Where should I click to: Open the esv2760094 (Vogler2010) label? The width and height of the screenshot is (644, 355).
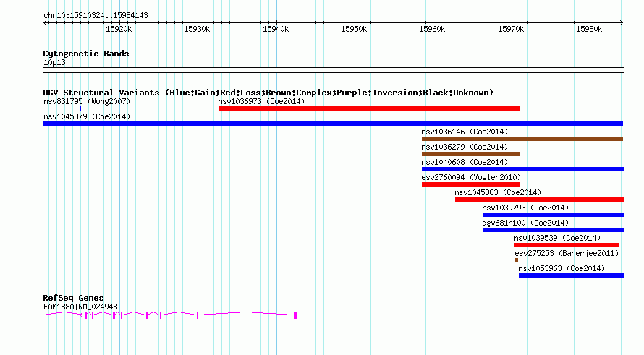471,177
